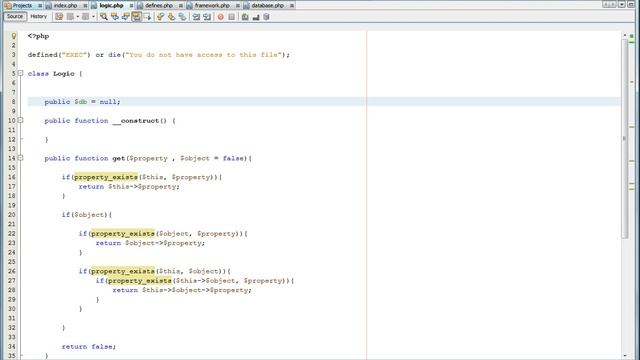Close the defines.php tab

(x=181, y=6)
